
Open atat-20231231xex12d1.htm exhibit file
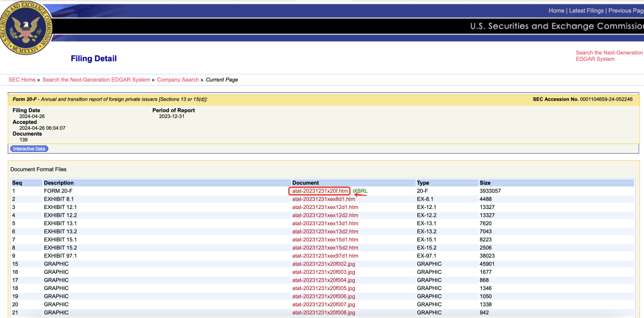[x=325, y=207]
